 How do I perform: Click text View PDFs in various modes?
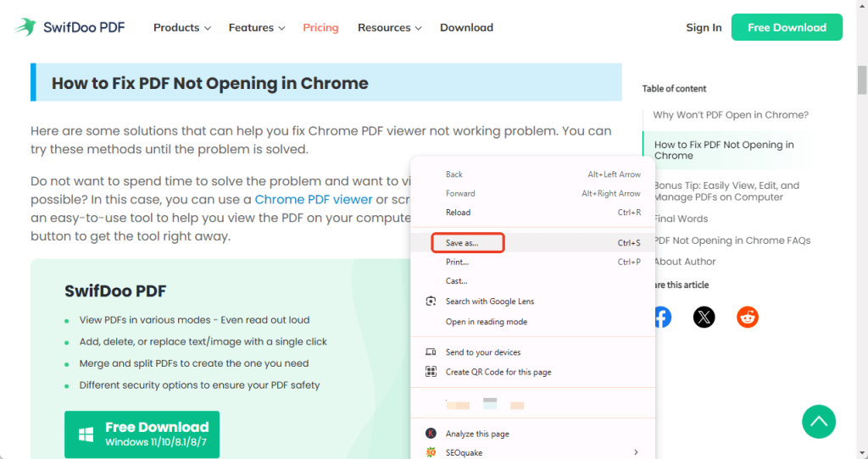pyautogui.click(x=147, y=319)
